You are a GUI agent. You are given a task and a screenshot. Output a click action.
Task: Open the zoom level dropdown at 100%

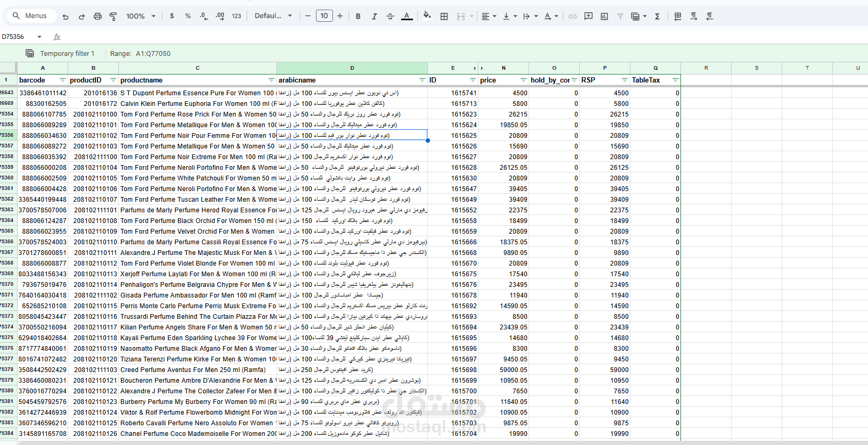[x=141, y=16]
